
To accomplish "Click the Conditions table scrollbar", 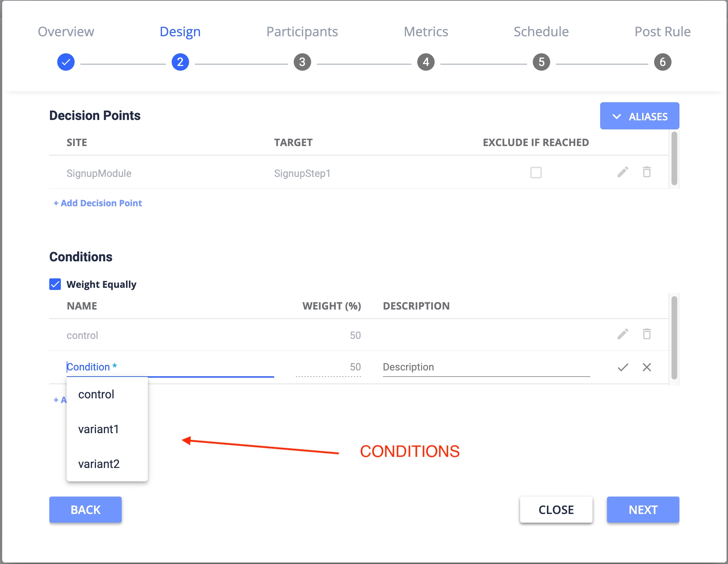I will [x=674, y=337].
